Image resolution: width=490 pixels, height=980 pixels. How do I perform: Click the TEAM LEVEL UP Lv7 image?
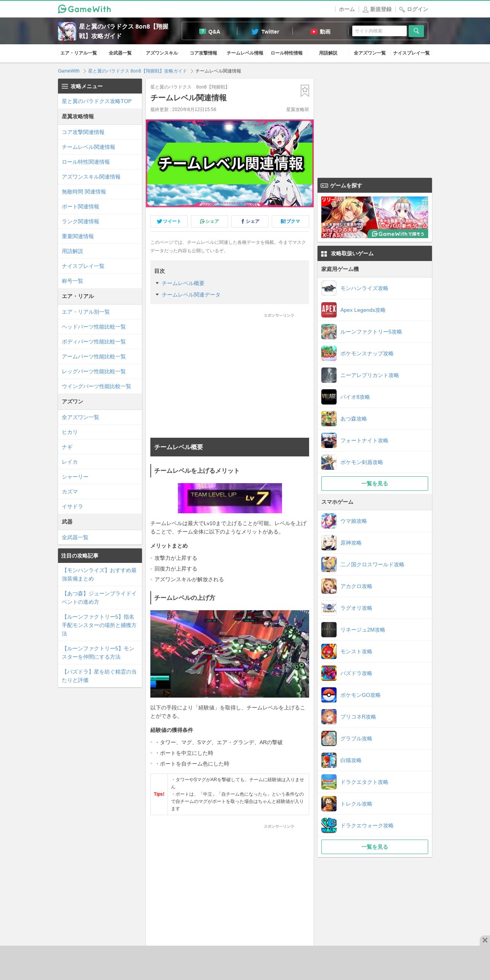230,498
